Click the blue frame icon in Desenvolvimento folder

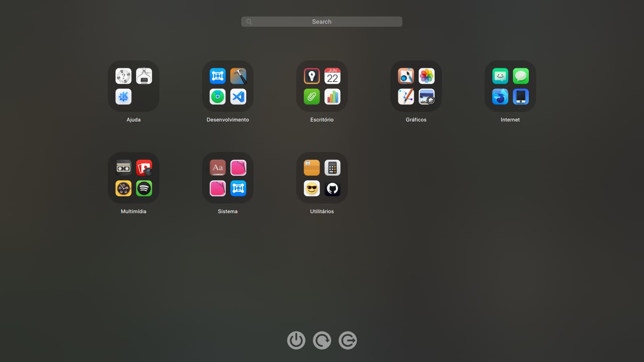point(218,76)
